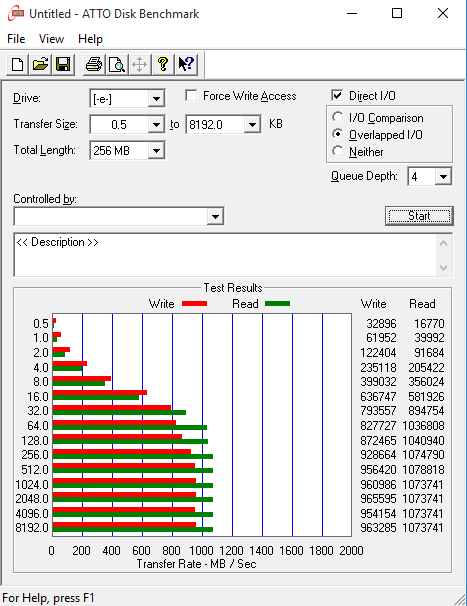
Task: Click the write value 32896
Action: pos(381,323)
